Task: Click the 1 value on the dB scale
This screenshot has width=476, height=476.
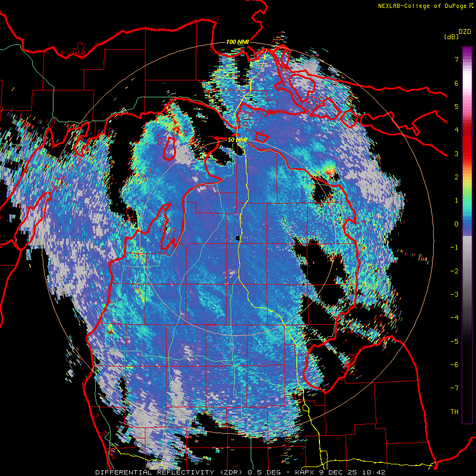Action: click(456, 200)
